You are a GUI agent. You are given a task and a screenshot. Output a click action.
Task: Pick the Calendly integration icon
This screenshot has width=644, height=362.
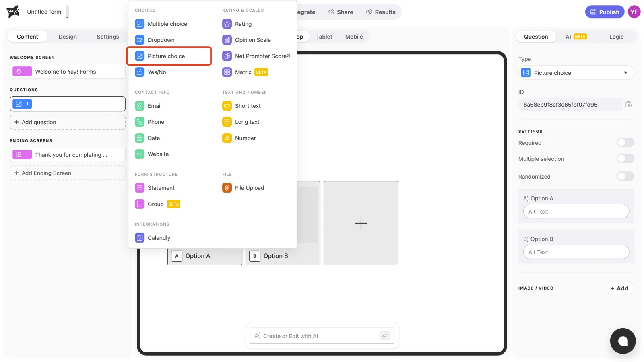(140, 238)
